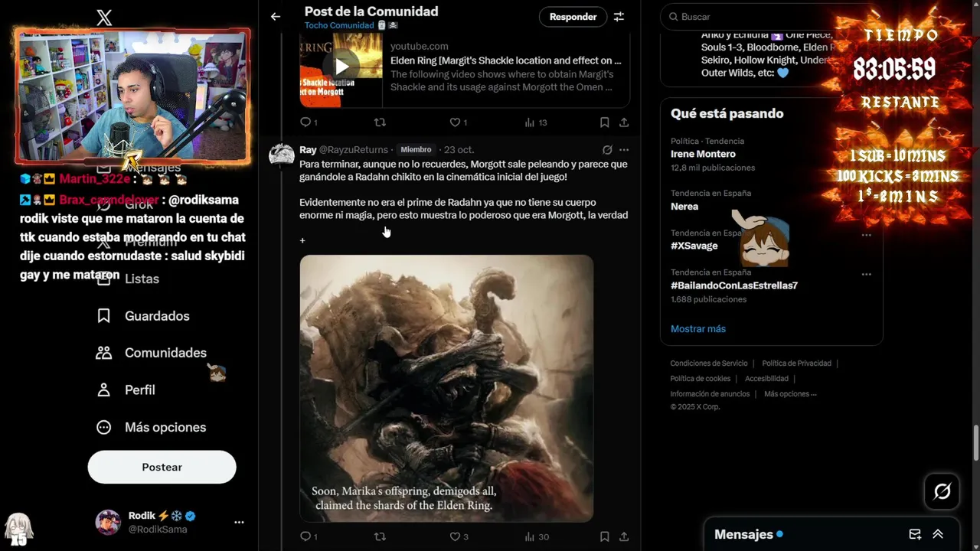Repost Ray's Morgott post
This screenshot has height=551, width=980.
[x=380, y=537]
